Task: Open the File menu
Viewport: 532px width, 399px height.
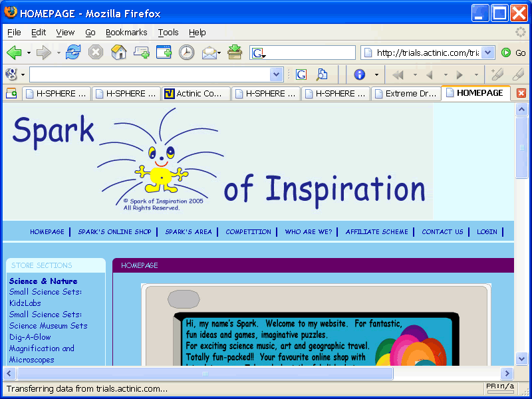Action: tap(14, 32)
